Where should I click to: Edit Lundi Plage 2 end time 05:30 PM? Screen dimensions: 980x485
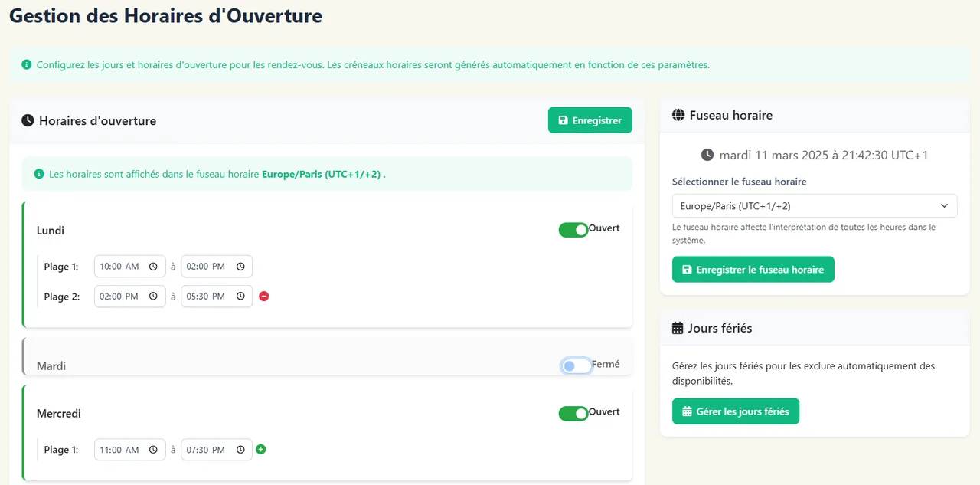pyautogui.click(x=217, y=297)
